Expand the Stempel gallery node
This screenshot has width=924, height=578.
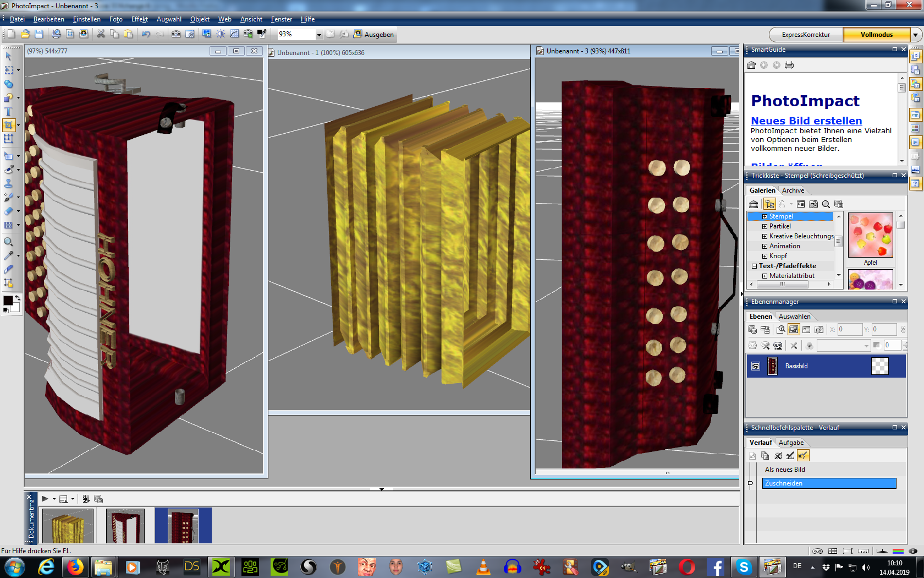(765, 217)
